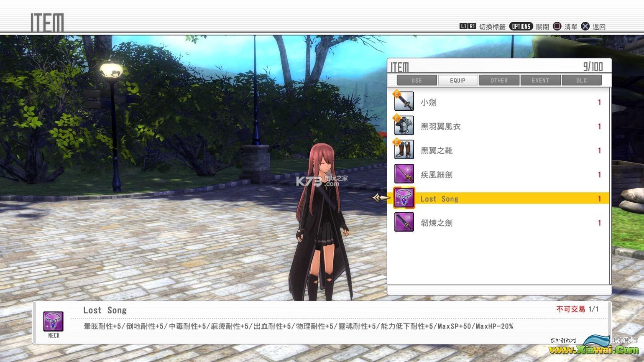The image size is (644, 362).
Task: Switch to the OTHER tab
Action: coord(499,80)
